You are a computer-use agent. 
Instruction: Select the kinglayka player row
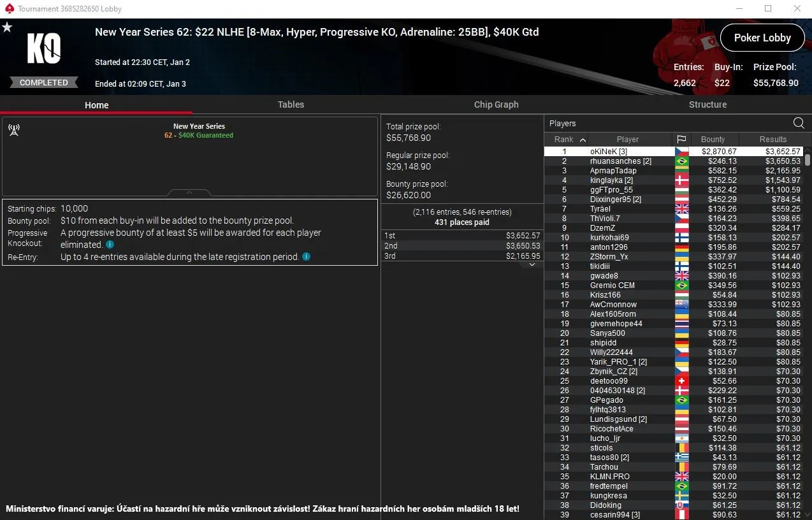pyautogui.click(x=611, y=180)
